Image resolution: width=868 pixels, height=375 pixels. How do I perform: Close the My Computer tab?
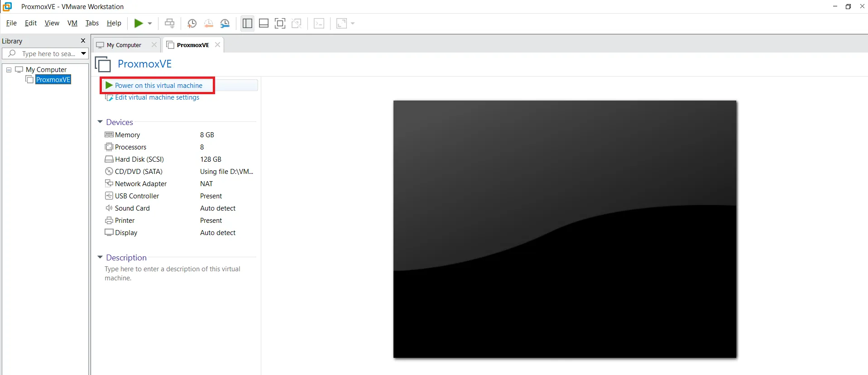[154, 45]
